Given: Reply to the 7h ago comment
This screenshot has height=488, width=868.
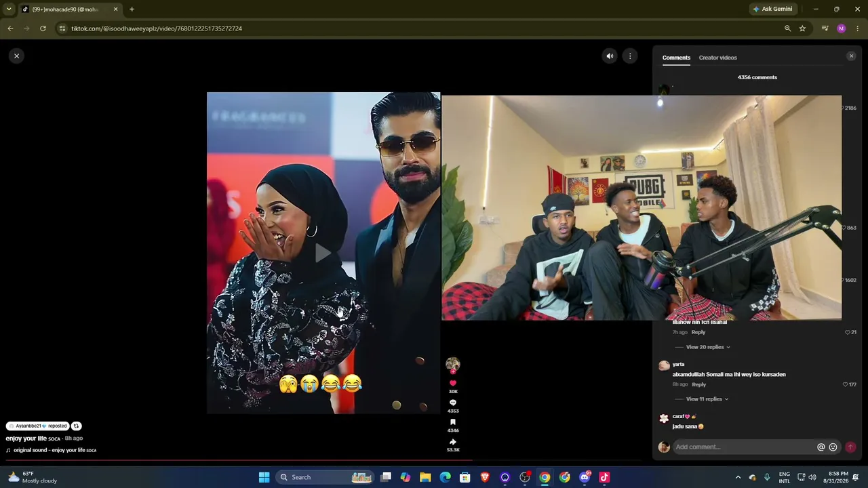Looking at the screenshot, I should pyautogui.click(x=698, y=332).
